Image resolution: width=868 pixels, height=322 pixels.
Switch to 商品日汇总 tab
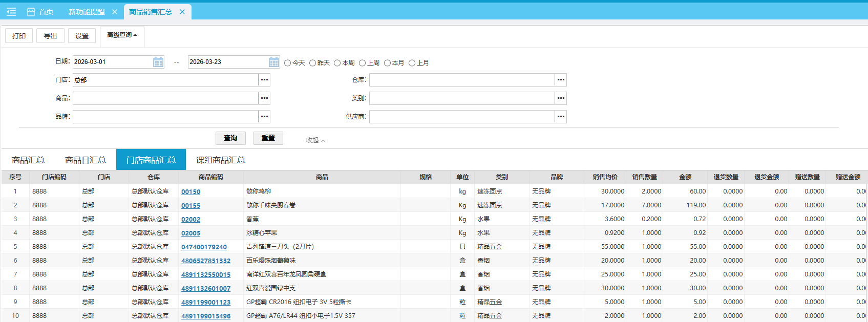pyautogui.click(x=86, y=160)
